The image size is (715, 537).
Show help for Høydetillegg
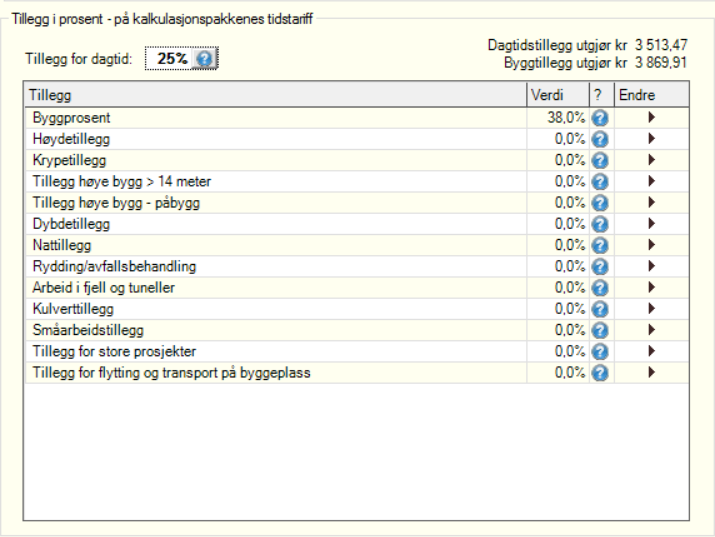(x=600, y=139)
